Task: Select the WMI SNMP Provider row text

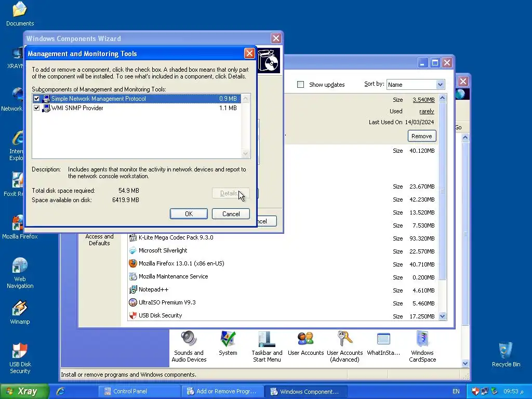Action: click(x=77, y=108)
